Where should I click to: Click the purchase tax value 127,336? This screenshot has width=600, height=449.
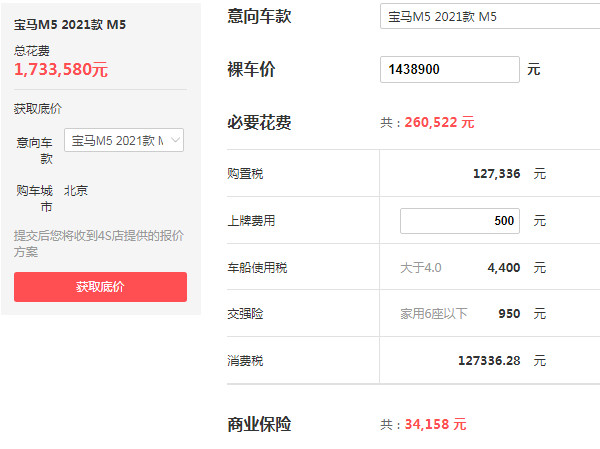tap(496, 174)
